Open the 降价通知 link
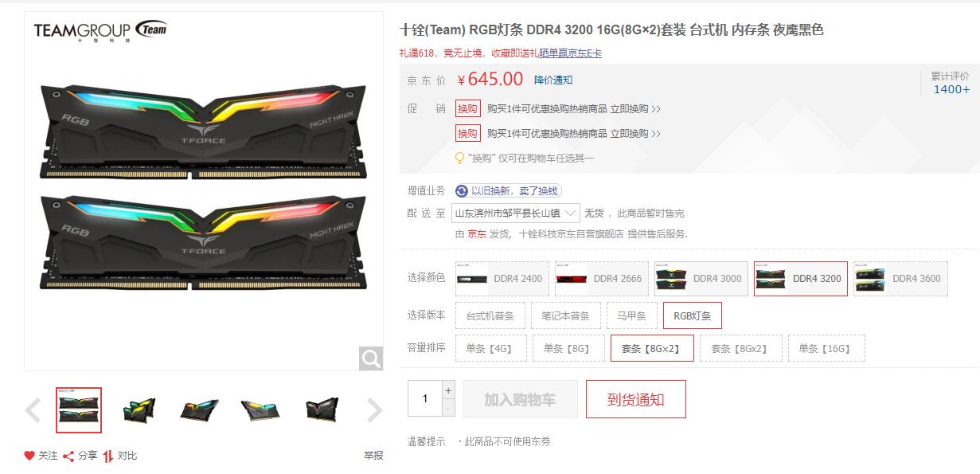980x474 pixels. tap(553, 80)
